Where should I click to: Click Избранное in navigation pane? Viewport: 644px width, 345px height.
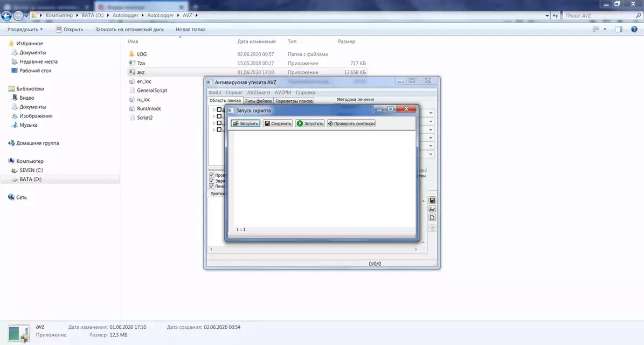click(29, 44)
